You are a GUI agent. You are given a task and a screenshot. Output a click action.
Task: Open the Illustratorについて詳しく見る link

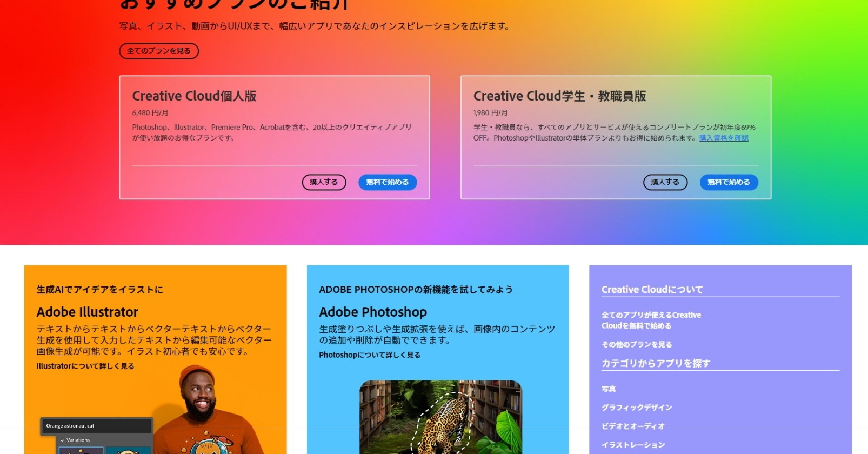[85, 366]
